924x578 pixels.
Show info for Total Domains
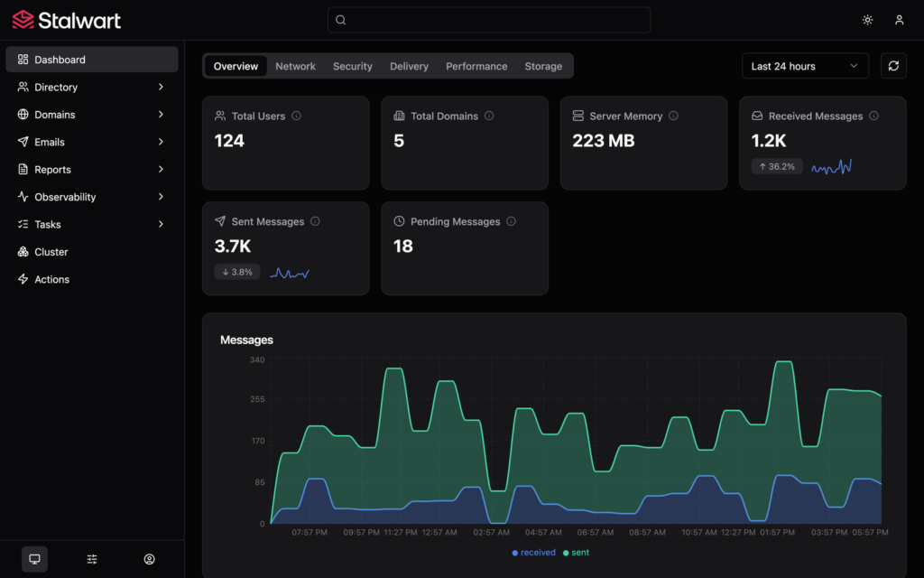(489, 116)
